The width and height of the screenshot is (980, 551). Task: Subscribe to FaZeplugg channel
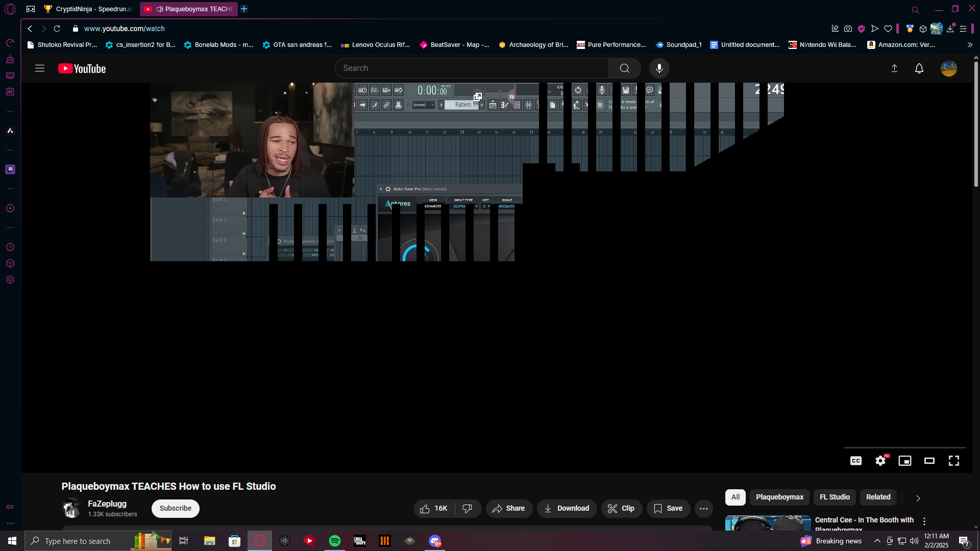click(x=175, y=508)
